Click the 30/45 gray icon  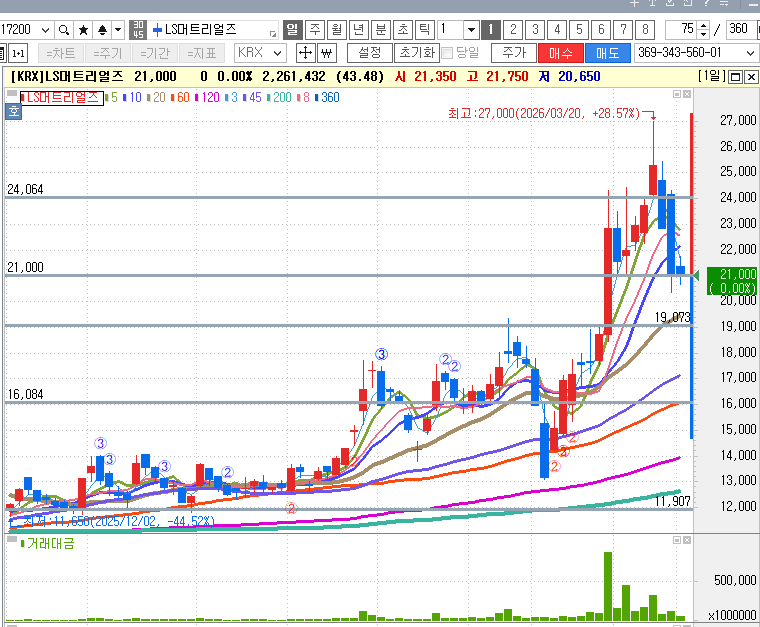click(x=138, y=30)
